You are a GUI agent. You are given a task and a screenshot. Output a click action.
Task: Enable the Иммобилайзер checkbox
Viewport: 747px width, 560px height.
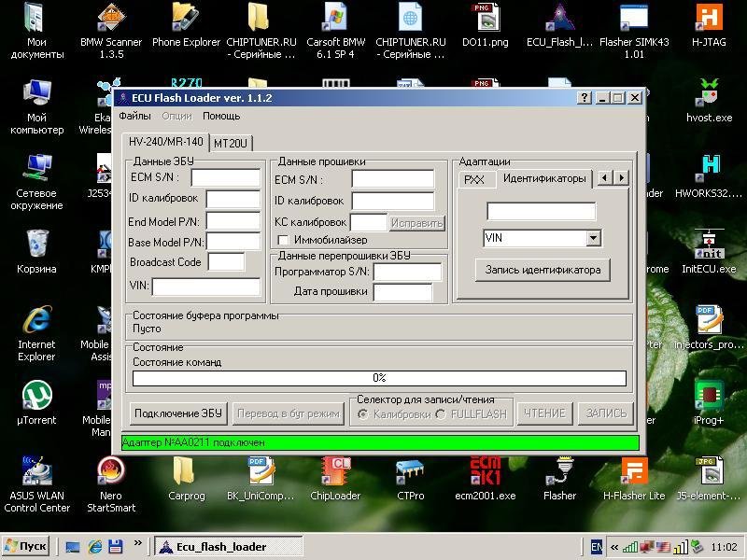click(x=284, y=240)
